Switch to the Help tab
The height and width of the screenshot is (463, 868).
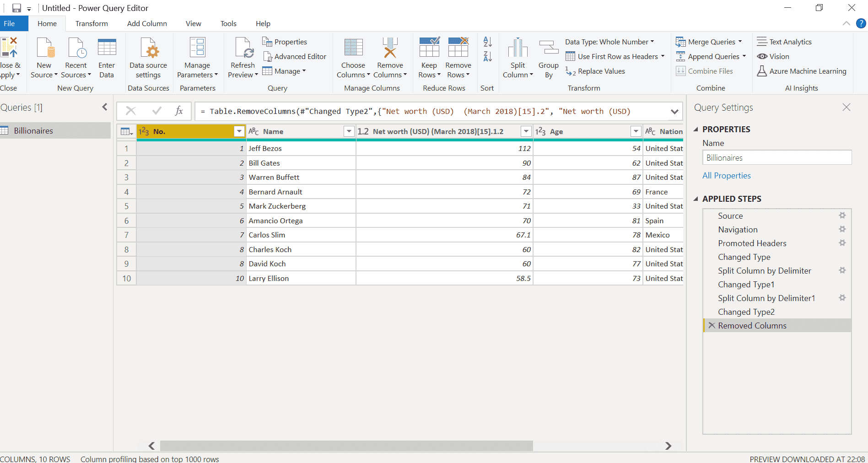pos(263,23)
